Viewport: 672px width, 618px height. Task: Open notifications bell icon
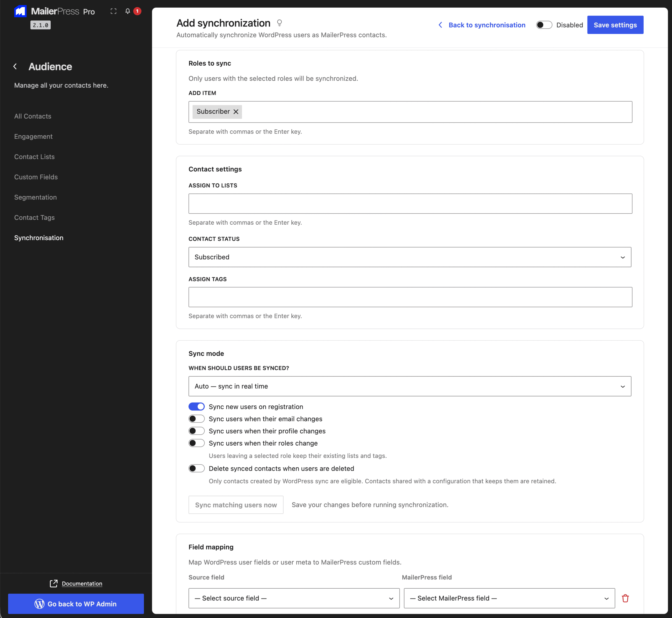pos(127,11)
